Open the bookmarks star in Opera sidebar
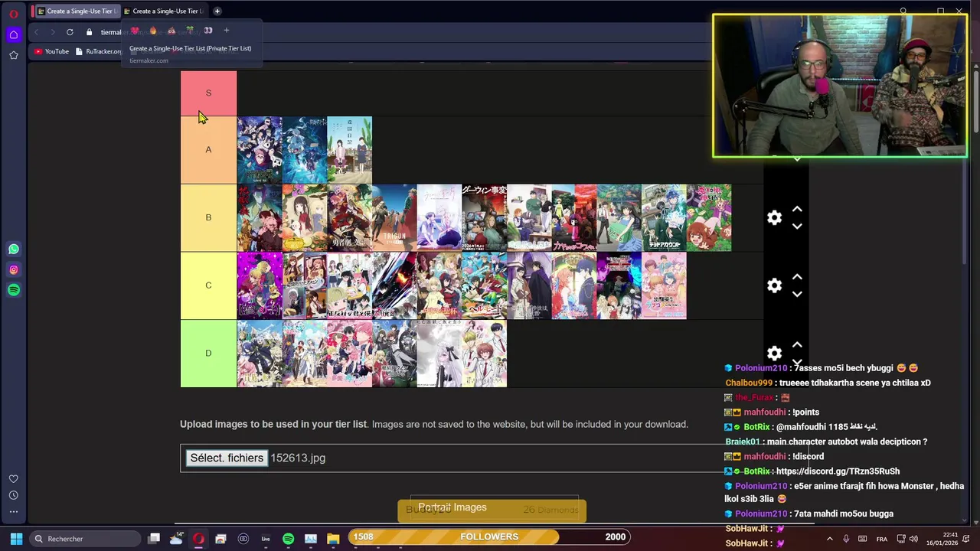 point(14,55)
